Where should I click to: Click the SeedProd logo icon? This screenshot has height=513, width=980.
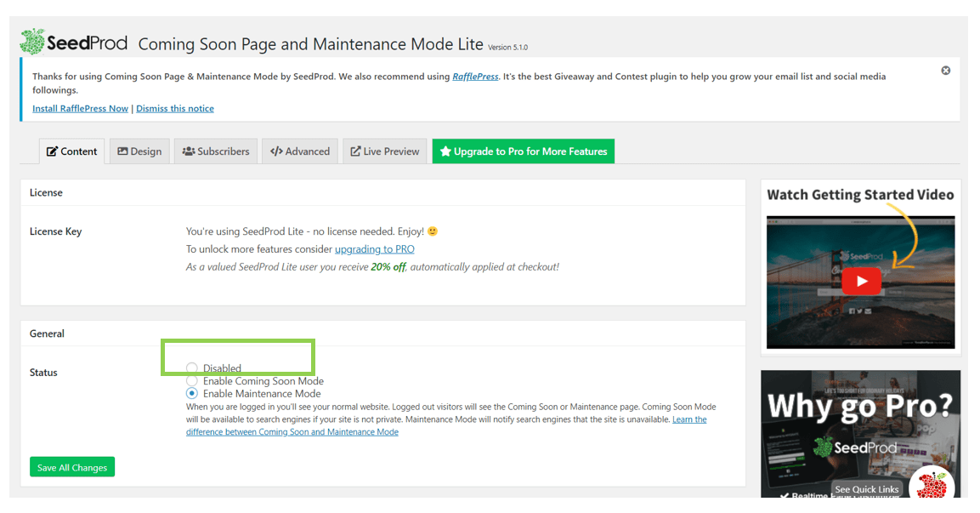32,42
